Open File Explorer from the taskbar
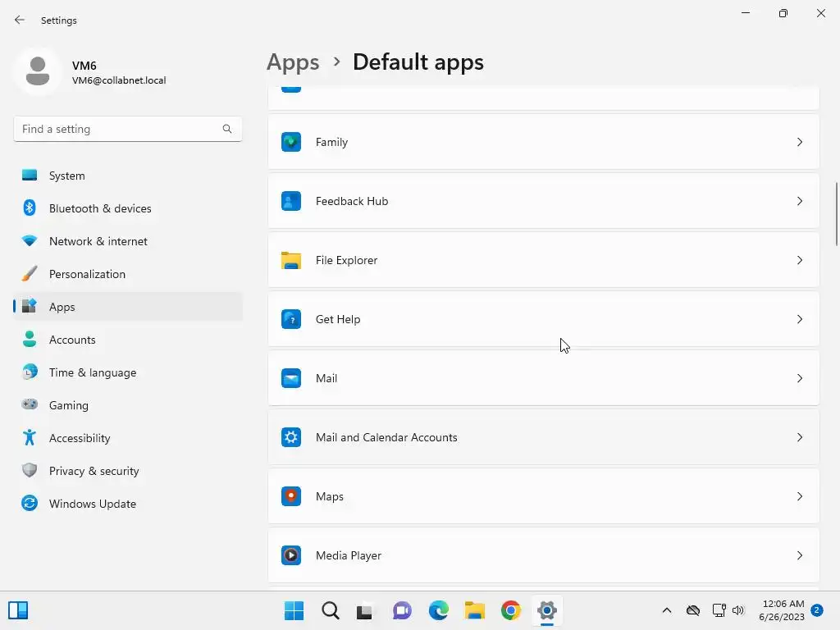The height and width of the screenshot is (630, 840). (x=475, y=610)
